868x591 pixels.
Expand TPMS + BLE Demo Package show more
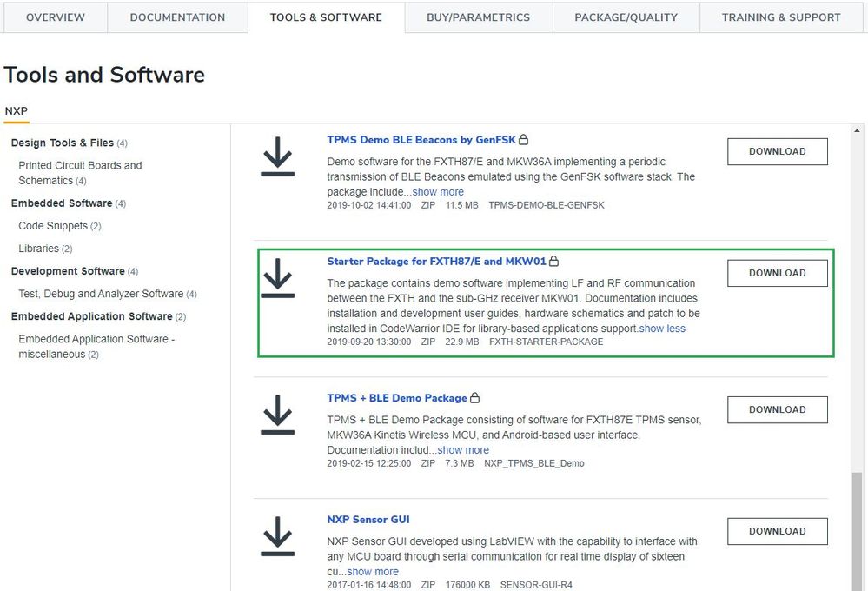click(463, 450)
